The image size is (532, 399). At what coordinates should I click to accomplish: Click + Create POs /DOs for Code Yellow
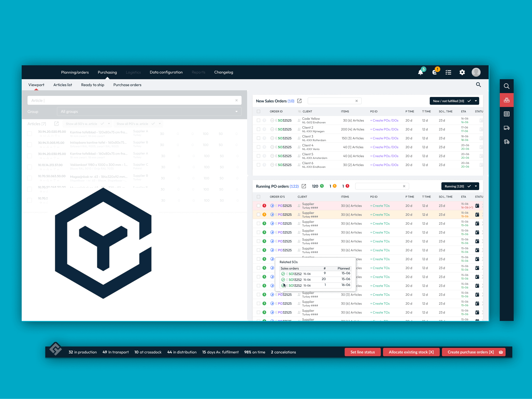[384, 120]
